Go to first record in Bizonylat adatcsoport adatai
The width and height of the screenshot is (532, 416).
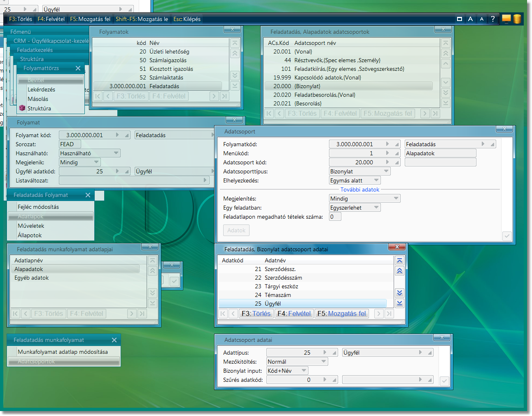[223, 314]
